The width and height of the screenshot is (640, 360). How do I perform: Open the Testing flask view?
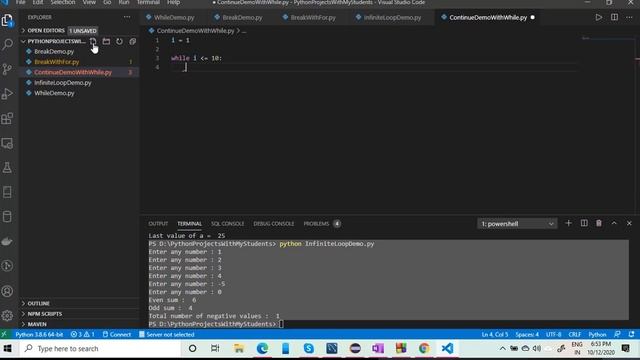(7, 168)
